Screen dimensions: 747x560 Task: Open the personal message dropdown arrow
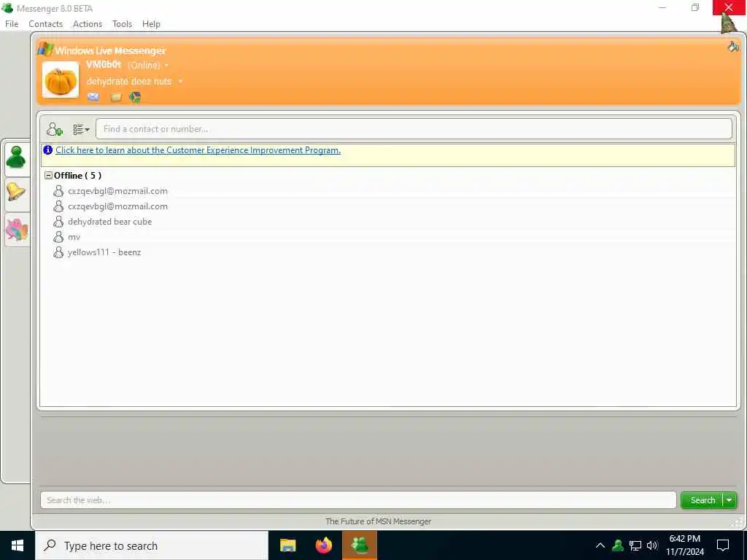point(181,82)
